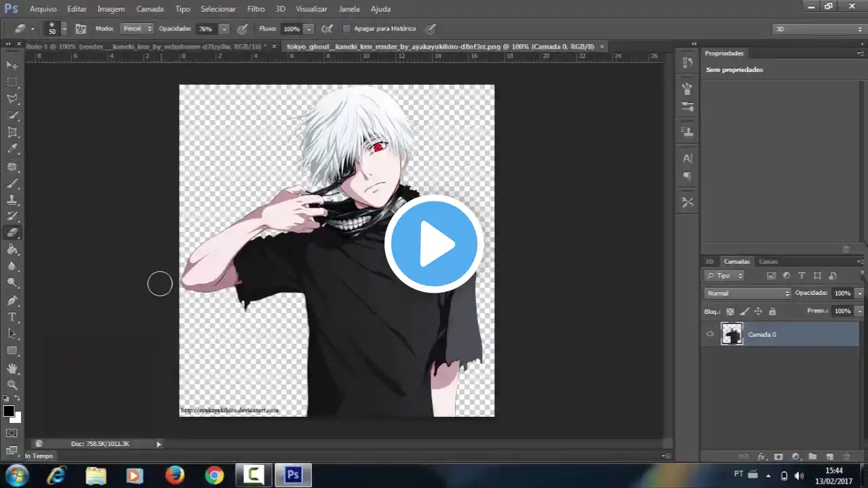868x488 pixels.
Task: Open Google Chrome from the taskbar
Action: click(x=214, y=474)
